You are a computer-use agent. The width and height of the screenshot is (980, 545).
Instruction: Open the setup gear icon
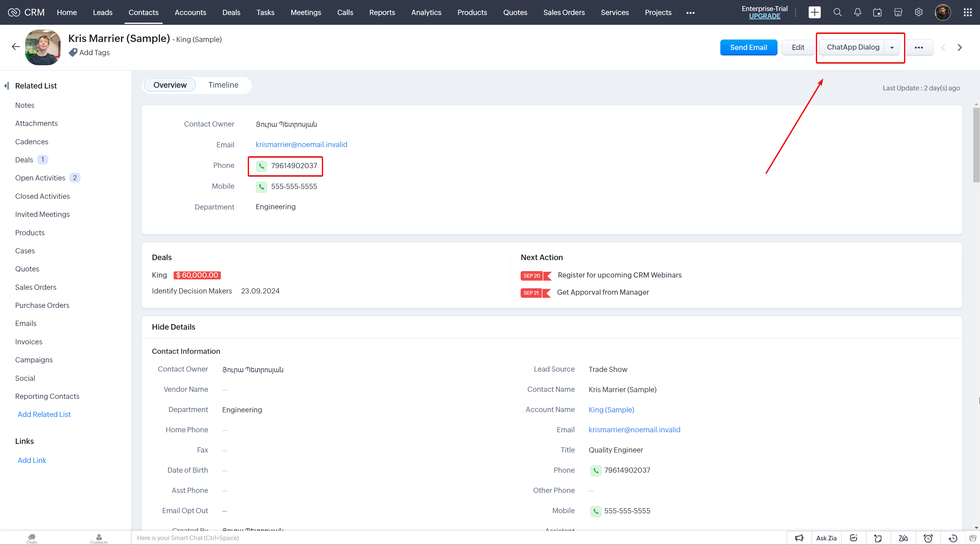(x=918, y=12)
